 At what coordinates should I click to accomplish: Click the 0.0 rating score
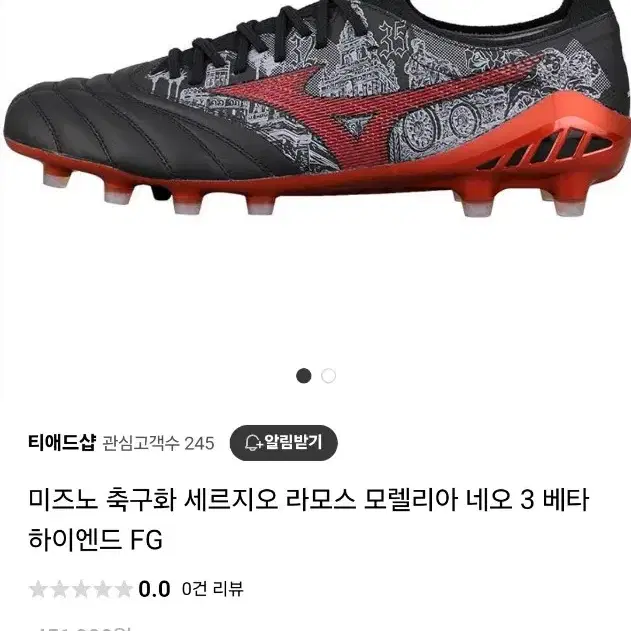click(154, 589)
